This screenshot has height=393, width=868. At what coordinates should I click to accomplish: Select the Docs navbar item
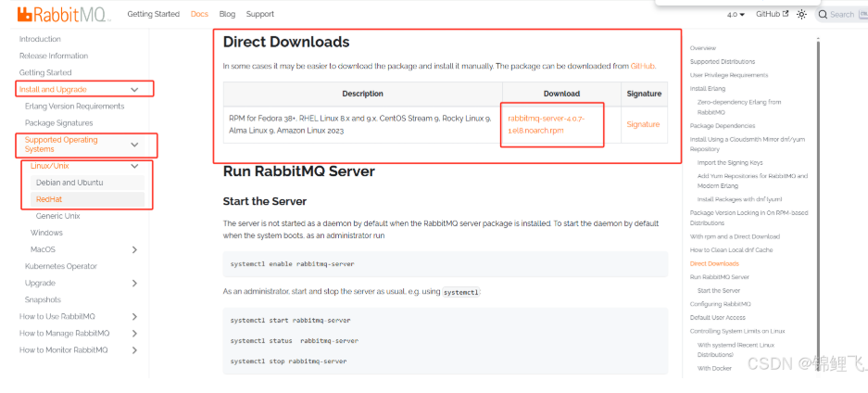[x=199, y=14]
